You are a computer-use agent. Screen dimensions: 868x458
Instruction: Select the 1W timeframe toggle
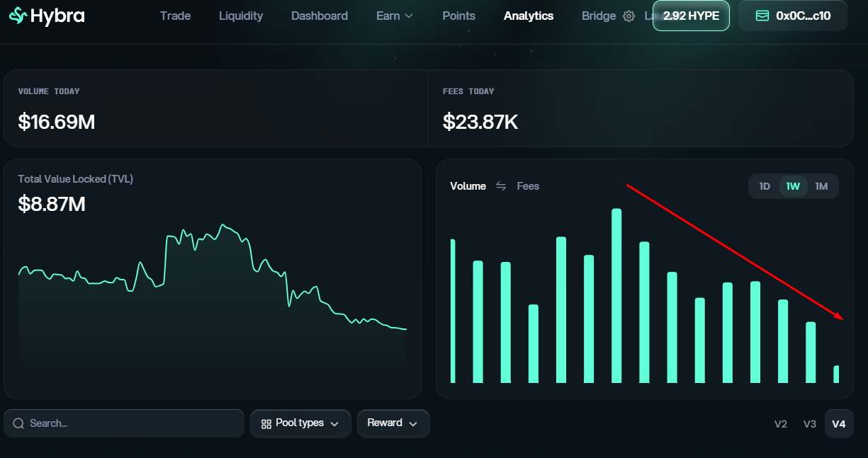click(793, 186)
